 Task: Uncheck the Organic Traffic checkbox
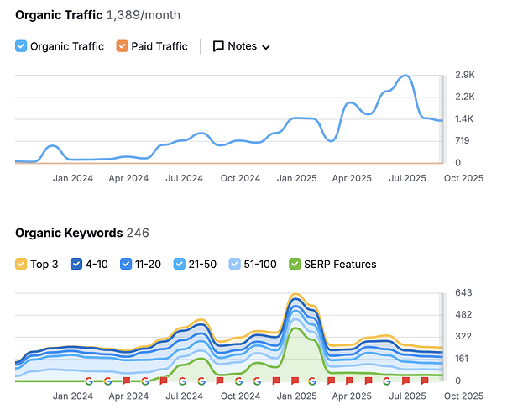click(x=21, y=46)
